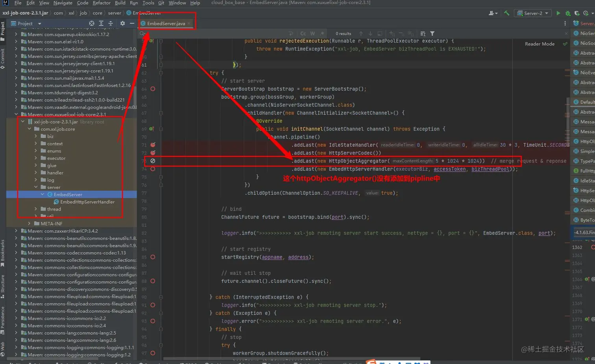Click the profiler run icon

coord(586,13)
